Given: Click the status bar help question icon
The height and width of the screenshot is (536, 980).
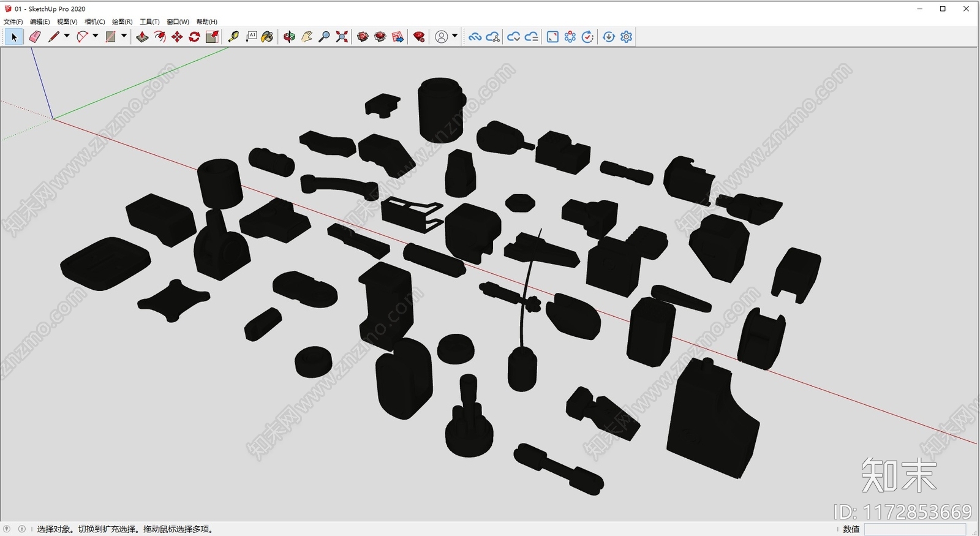Looking at the screenshot, I should (x=7, y=529).
